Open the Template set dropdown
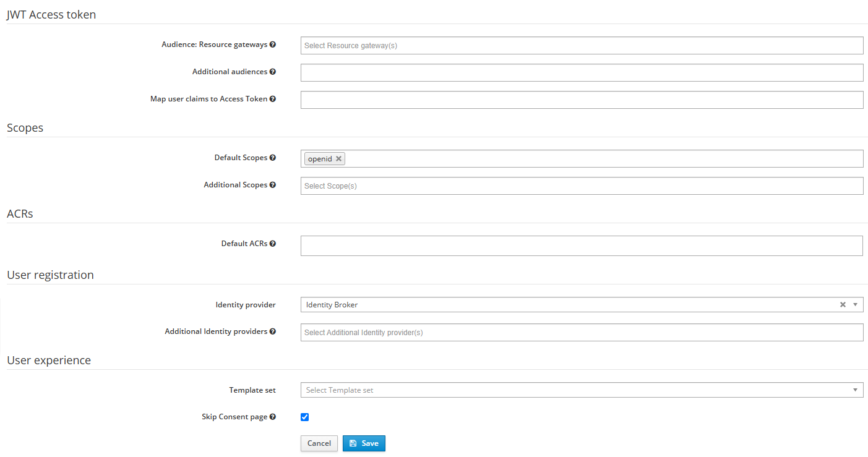Image resolution: width=868 pixels, height=457 pixels. [582, 390]
